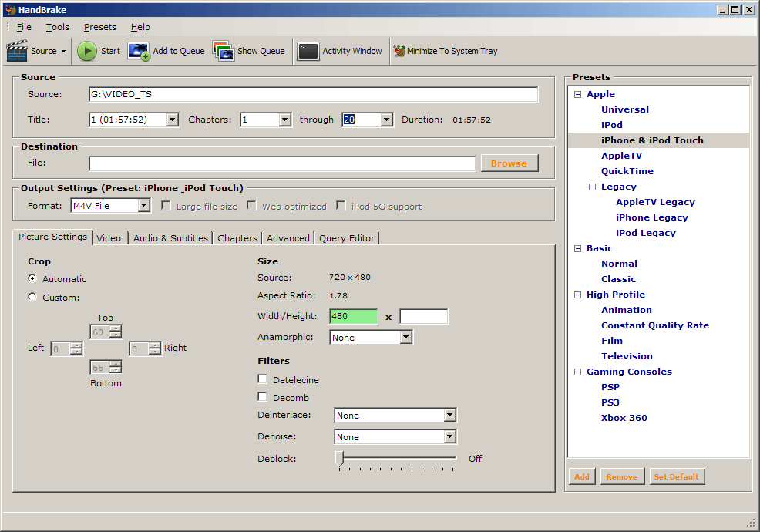760x532 pixels.
Task: Select the Picture Settings tab
Action: pos(52,237)
